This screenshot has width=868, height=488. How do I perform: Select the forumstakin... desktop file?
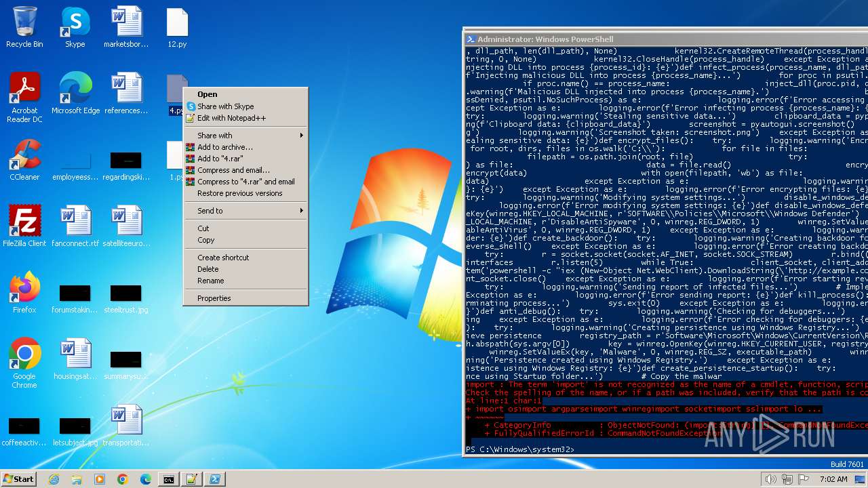coord(75,298)
